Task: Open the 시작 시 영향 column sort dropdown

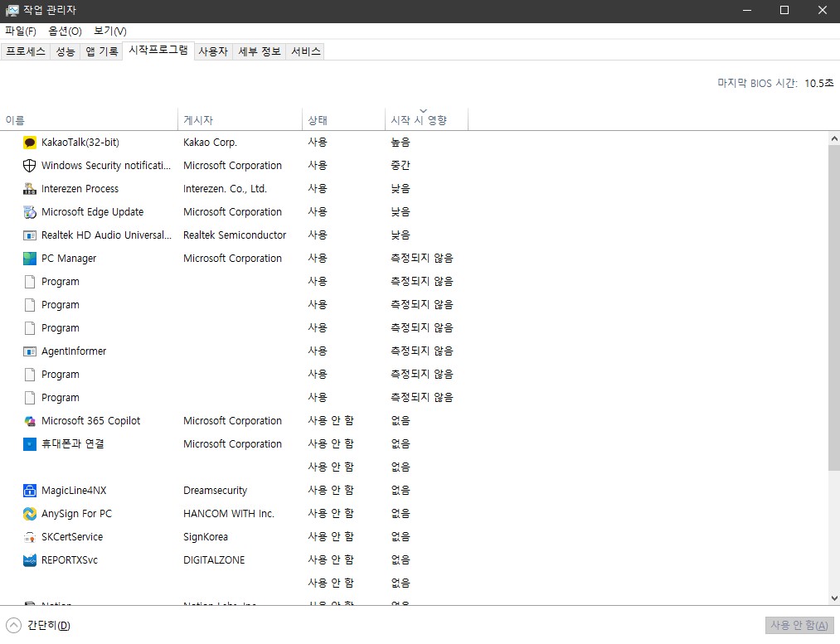Action: click(425, 109)
